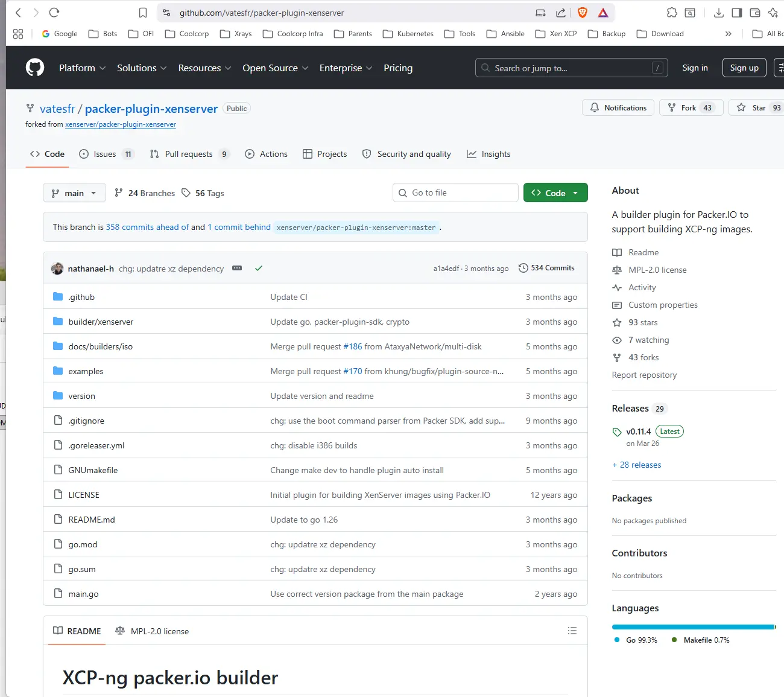784x697 pixels.
Task: Open the Bots bookmark folder
Action: click(103, 34)
